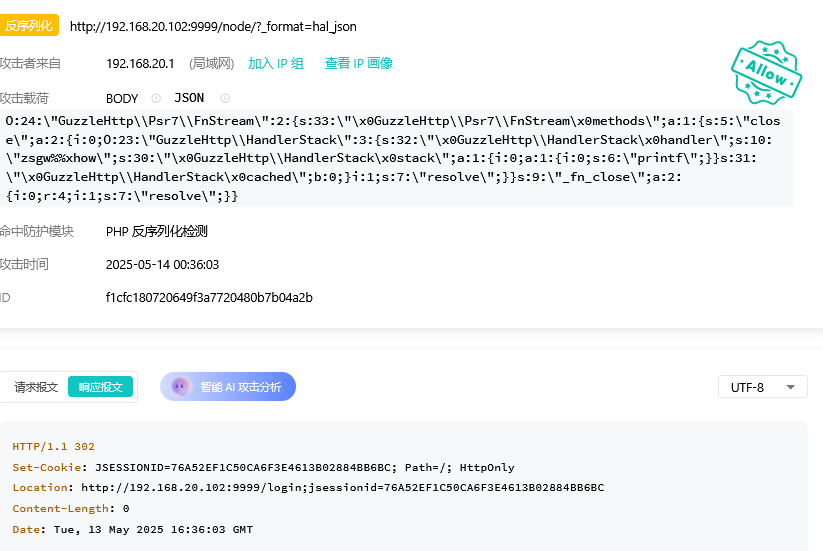Click the attacker IP 192.168.20.1
823x551 pixels.
[140, 63]
